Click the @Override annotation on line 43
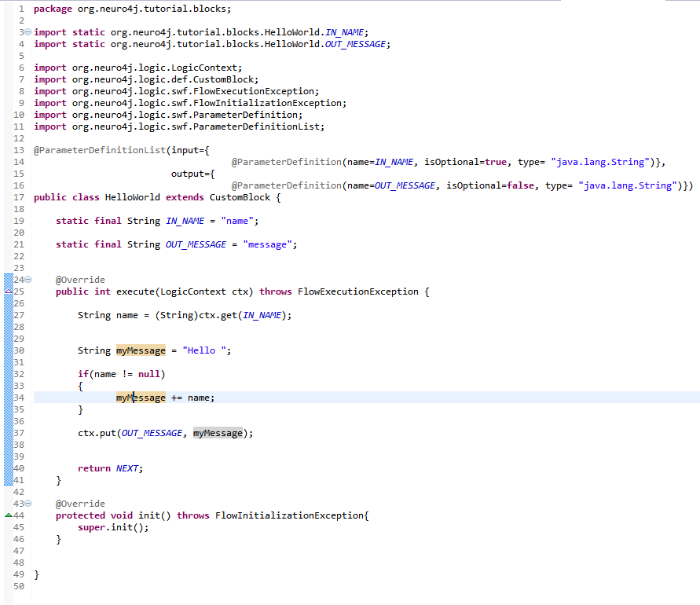 click(80, 504)
